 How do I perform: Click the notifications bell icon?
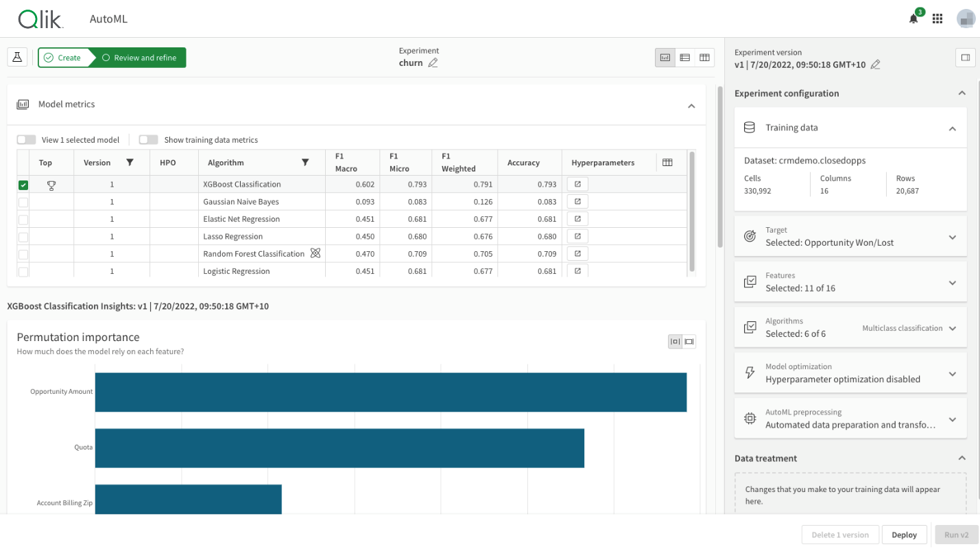point(913,19)
